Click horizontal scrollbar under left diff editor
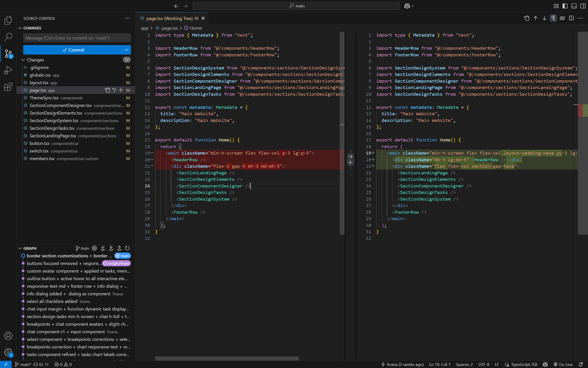588x368 pixels. point(227,359)
